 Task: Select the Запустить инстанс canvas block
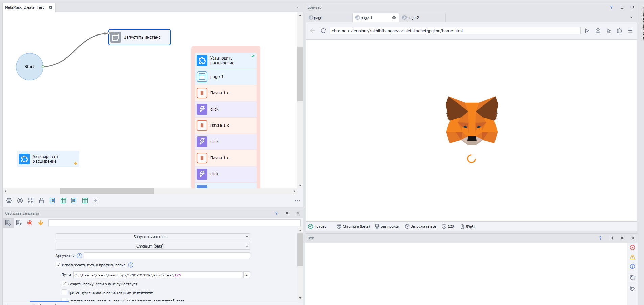click(139, 37)
